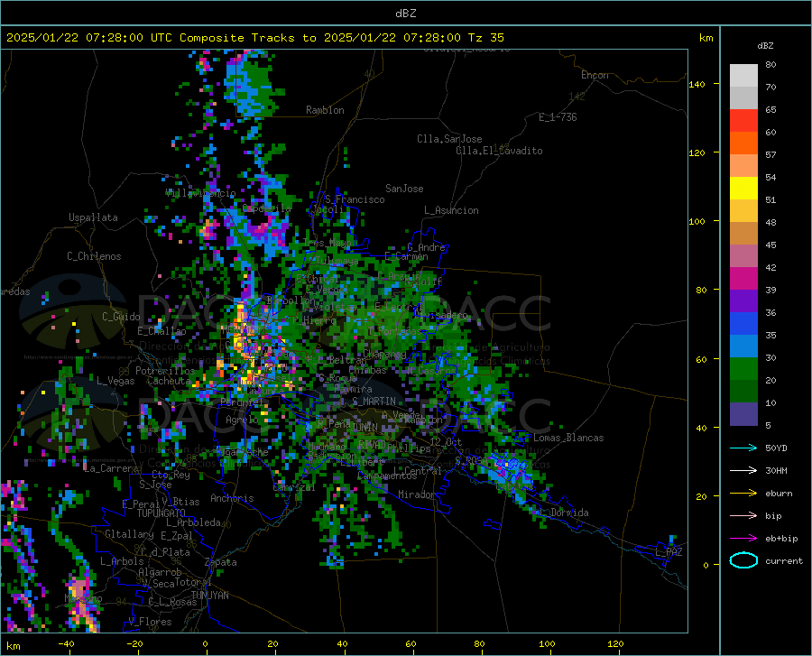The height and width of the screenshot is (656, 812).
Task: Click the 100 km vertical axis tick
Action: [697, 221]
